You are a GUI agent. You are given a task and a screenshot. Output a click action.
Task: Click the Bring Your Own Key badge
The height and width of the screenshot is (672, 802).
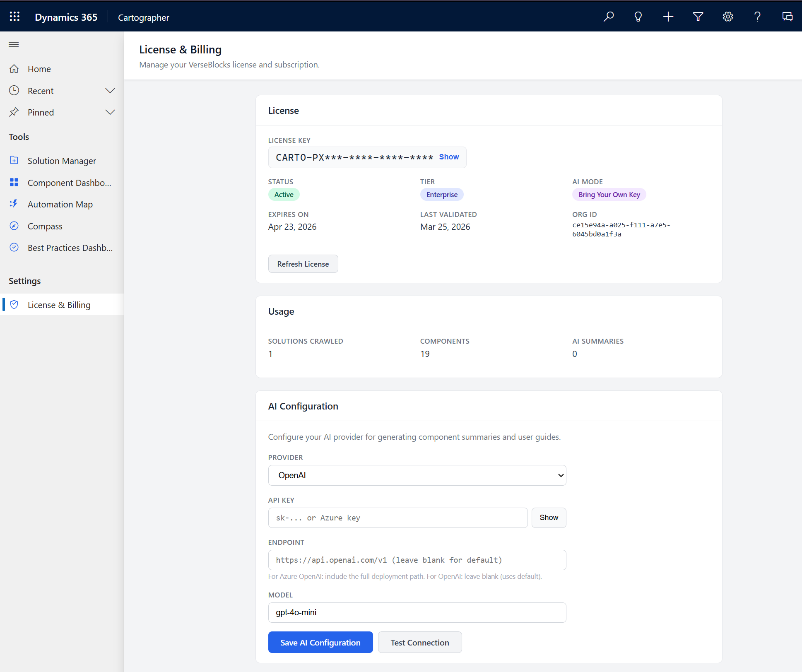[609, 195]
